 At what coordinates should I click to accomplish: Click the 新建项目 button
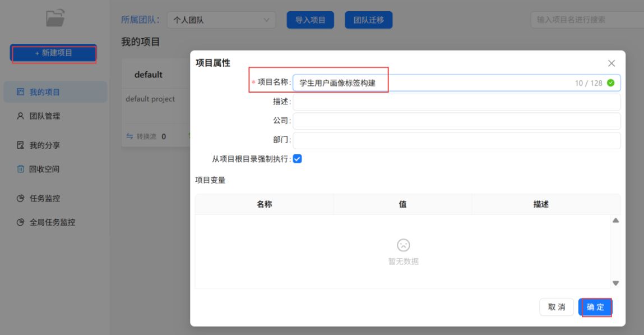point(53,53)
